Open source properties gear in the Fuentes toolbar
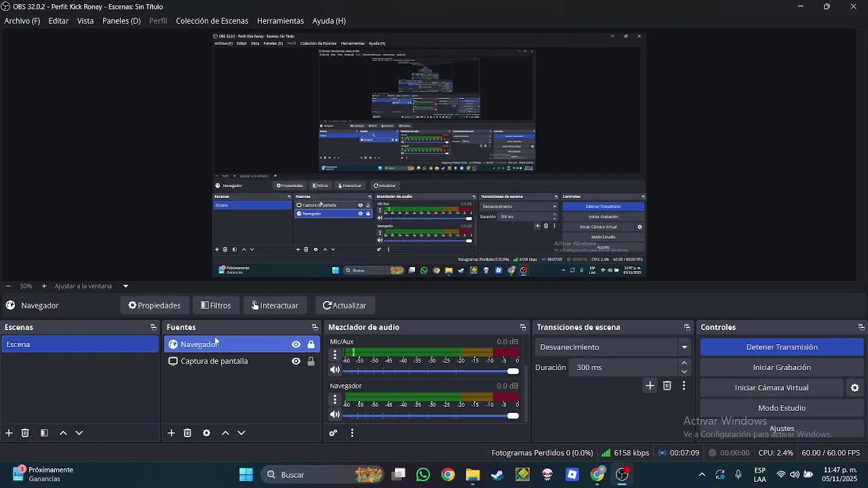The height and width of the screenshot is (488, 868). point(207,433)
